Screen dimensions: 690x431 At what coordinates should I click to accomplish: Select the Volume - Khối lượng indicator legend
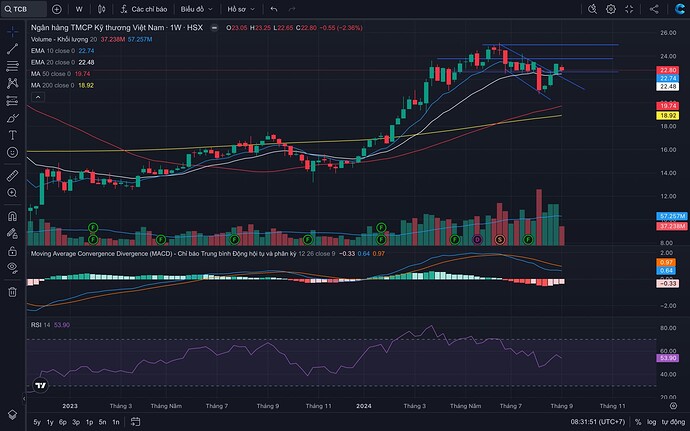tap(64, 39)
